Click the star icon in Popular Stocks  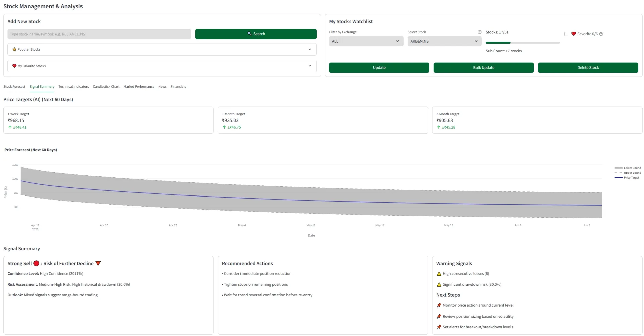click(x=14, y=49)
